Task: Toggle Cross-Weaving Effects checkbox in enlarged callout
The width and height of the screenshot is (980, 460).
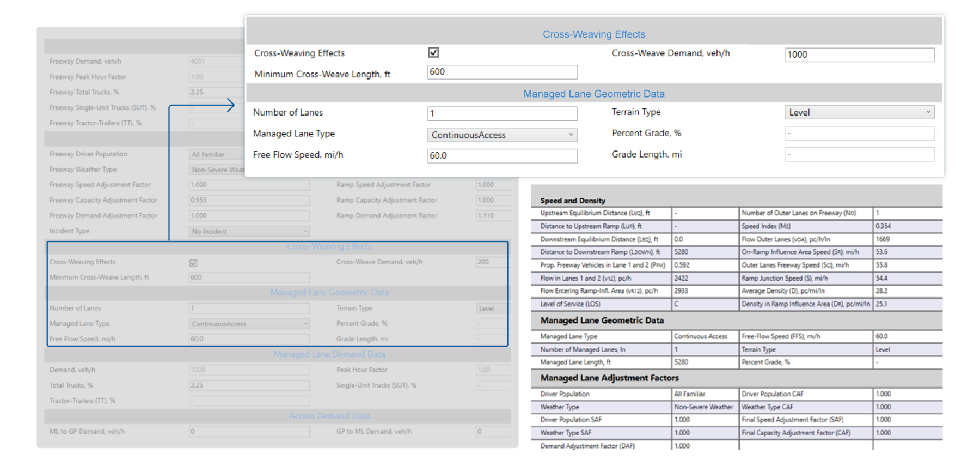Action: coord(433,52)
